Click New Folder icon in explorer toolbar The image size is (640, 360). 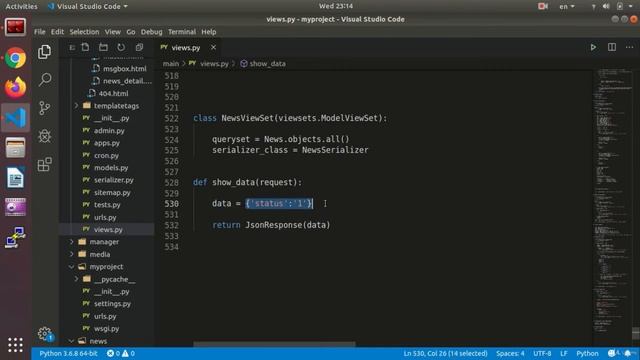(103, 47)
